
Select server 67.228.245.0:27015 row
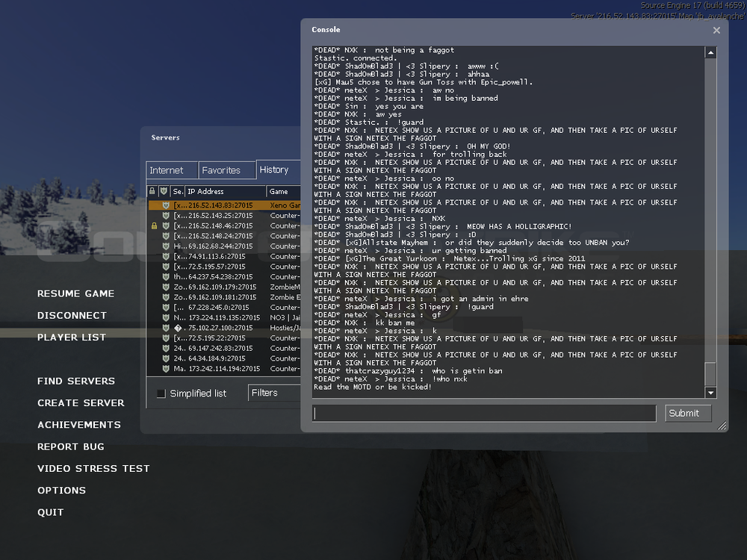pos(224,307)
